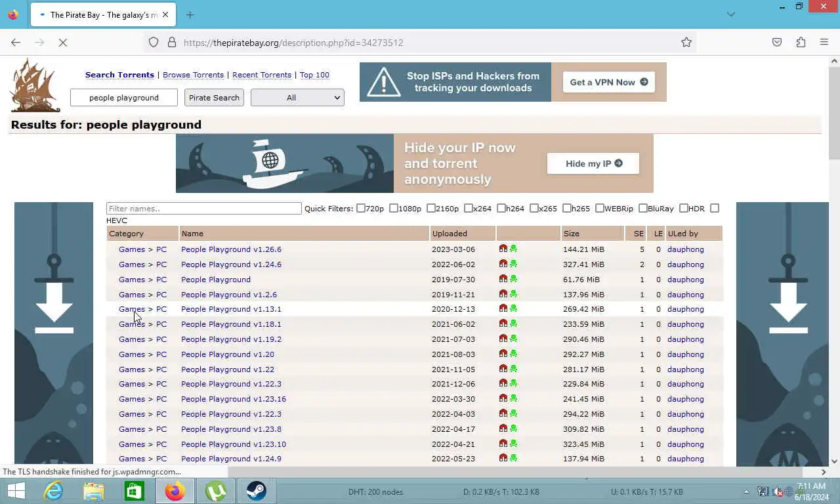The image size is (840, 504).
Task: Enable the h264 quick filter
Action: 501,208
